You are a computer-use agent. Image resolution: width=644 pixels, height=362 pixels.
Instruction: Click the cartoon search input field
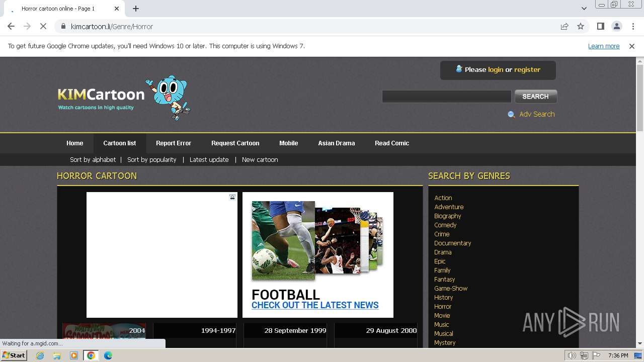click(x=447, y=97)
